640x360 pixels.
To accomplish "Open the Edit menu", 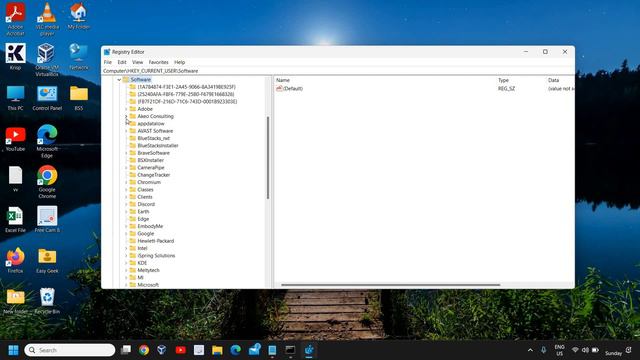I will click(x=122, y=62).
